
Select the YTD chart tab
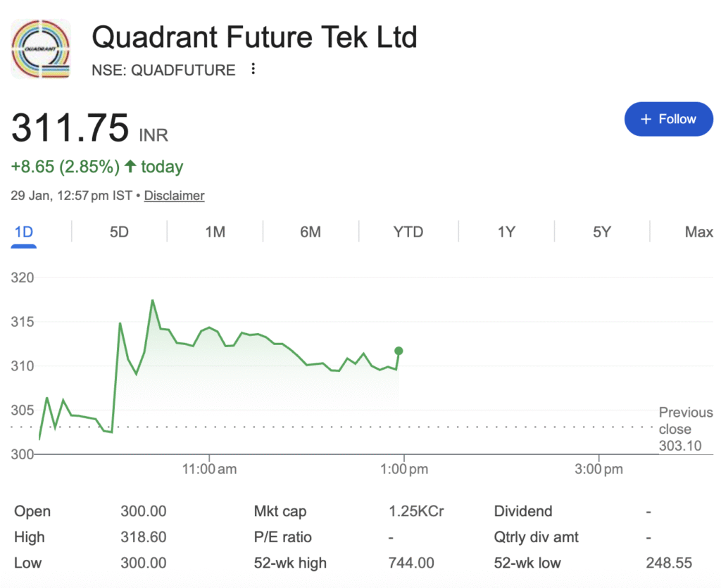coord(408,232)
